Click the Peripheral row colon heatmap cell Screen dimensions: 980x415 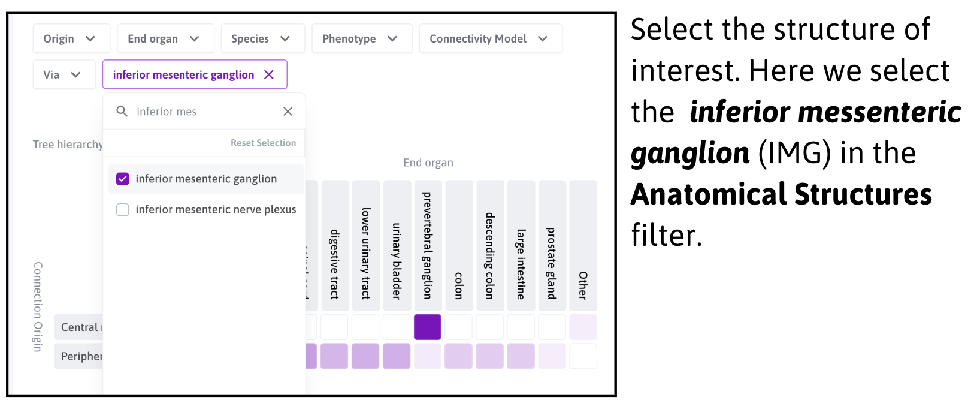tap(458, 356)
